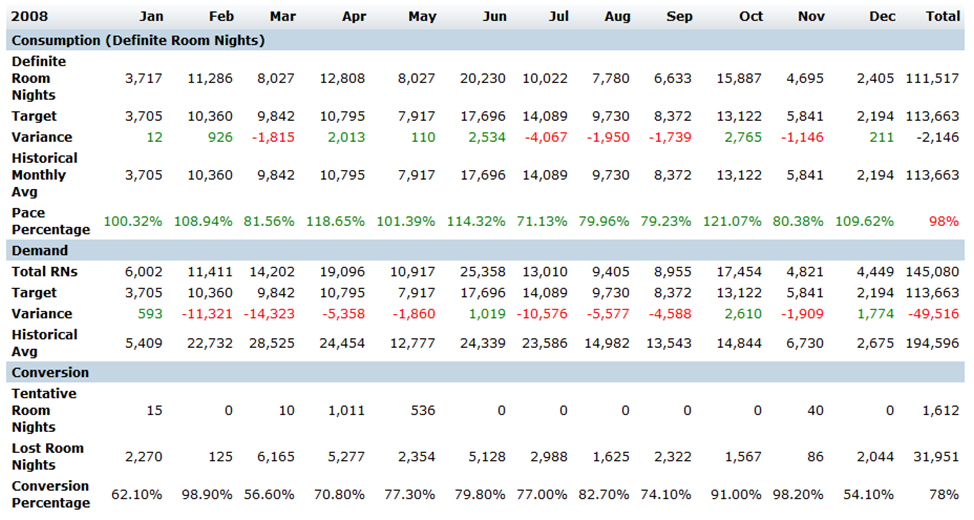Click the green 593 Demand variance value
974x520 pixels.
[150, 314]
